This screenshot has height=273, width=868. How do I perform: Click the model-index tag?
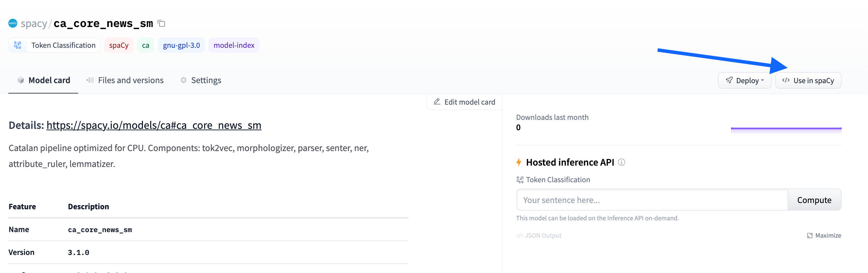(x=234, y=45)
